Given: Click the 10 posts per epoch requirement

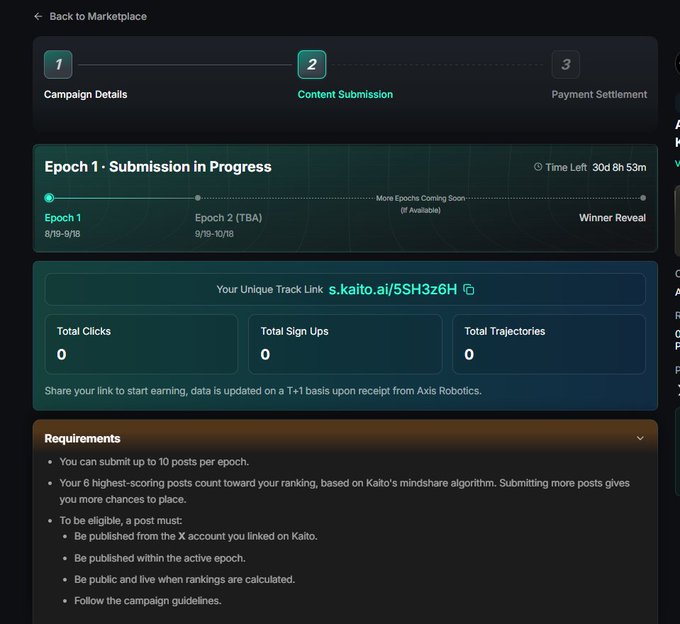Looking at the screenshot, I should point(154,462).
